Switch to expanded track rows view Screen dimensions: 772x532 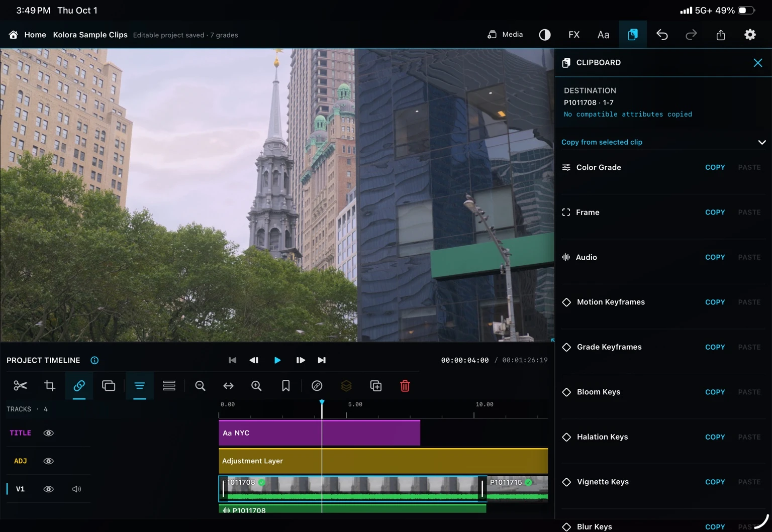(169, 386)
